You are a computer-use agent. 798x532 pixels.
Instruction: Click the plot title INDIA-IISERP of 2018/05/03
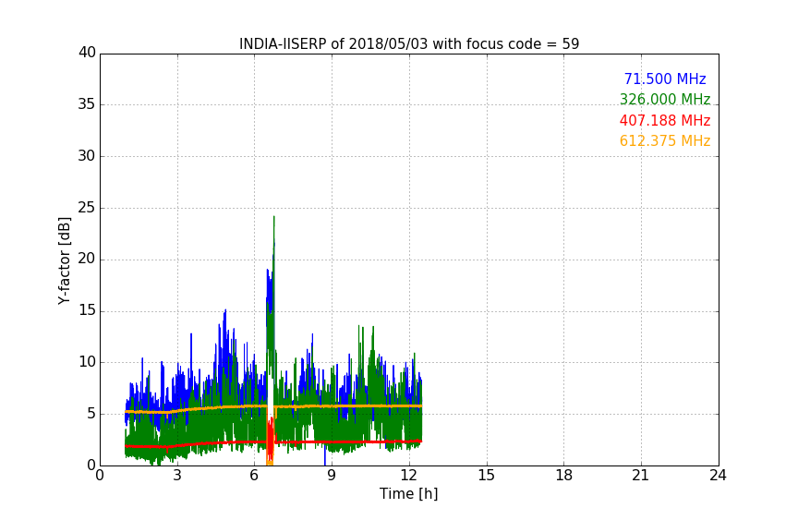coord(409,44)
